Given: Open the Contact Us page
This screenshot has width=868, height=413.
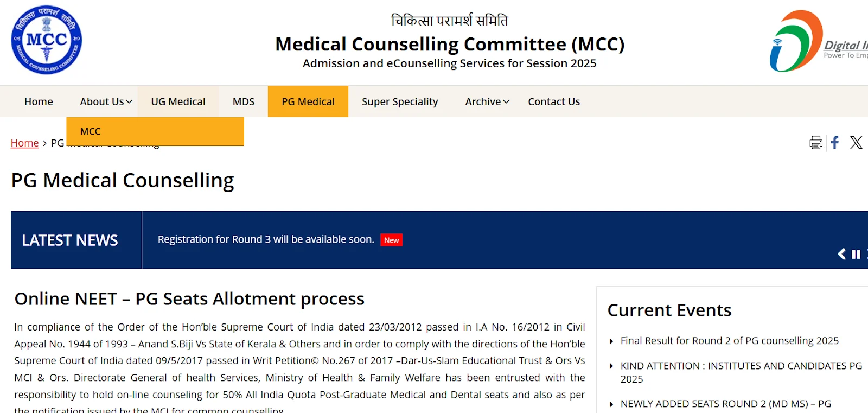Looking at the screenshot, I should (x=553, y=101).
